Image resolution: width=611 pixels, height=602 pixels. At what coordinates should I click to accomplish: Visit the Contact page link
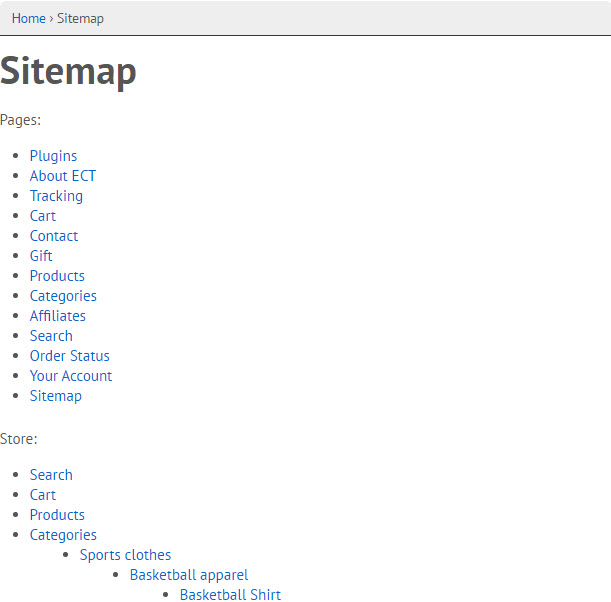(x=54, y=236)
